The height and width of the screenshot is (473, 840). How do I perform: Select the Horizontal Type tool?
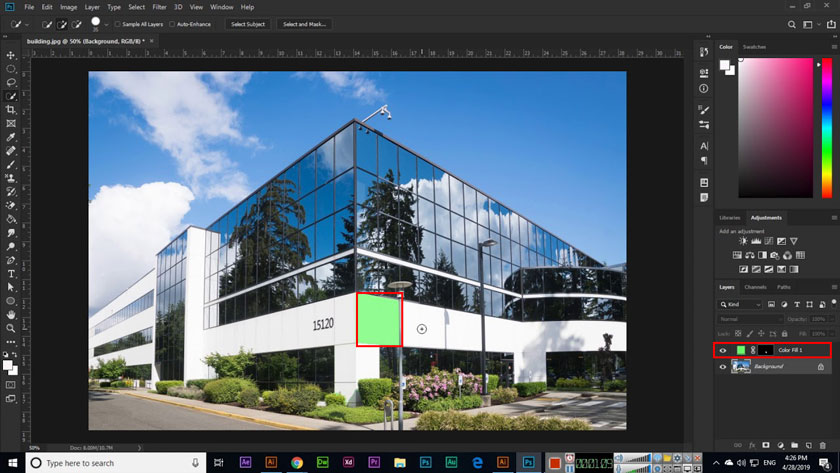10,274
